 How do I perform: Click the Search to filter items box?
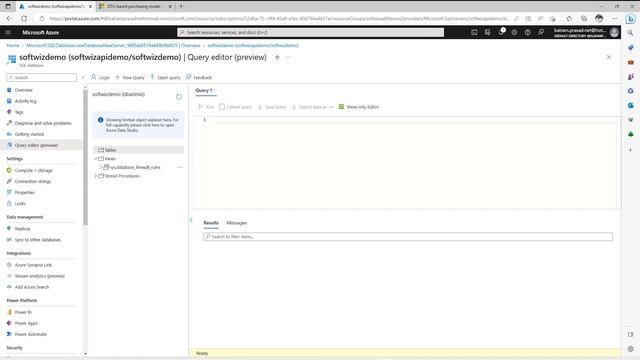coord(408,236)
